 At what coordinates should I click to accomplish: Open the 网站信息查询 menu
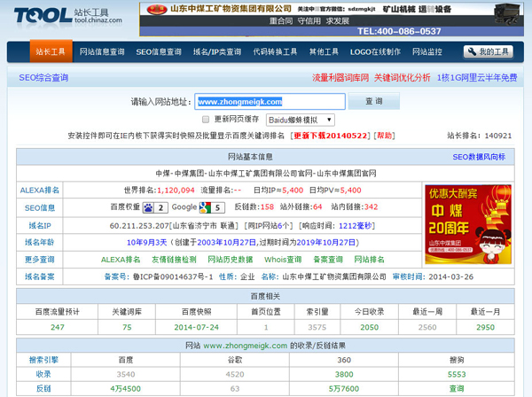(x=102, y=52)
